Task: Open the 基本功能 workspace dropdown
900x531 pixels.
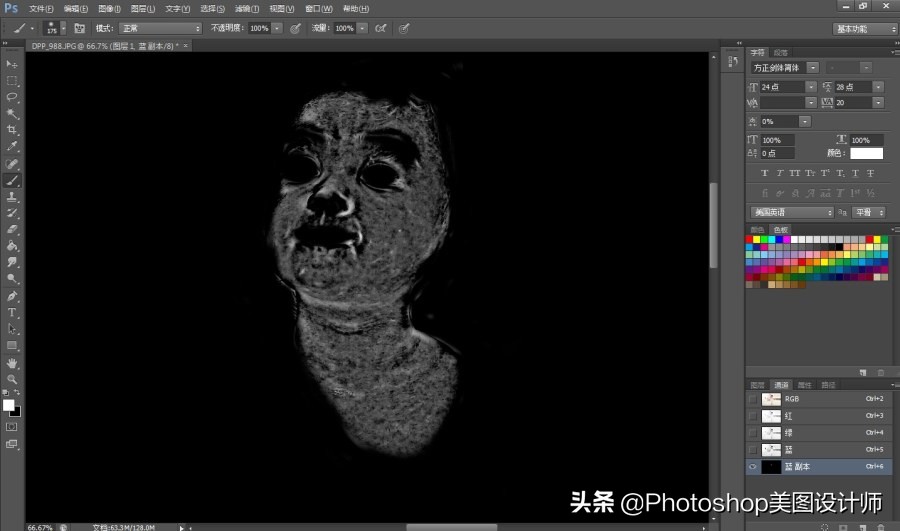Action: pos(864,29)
